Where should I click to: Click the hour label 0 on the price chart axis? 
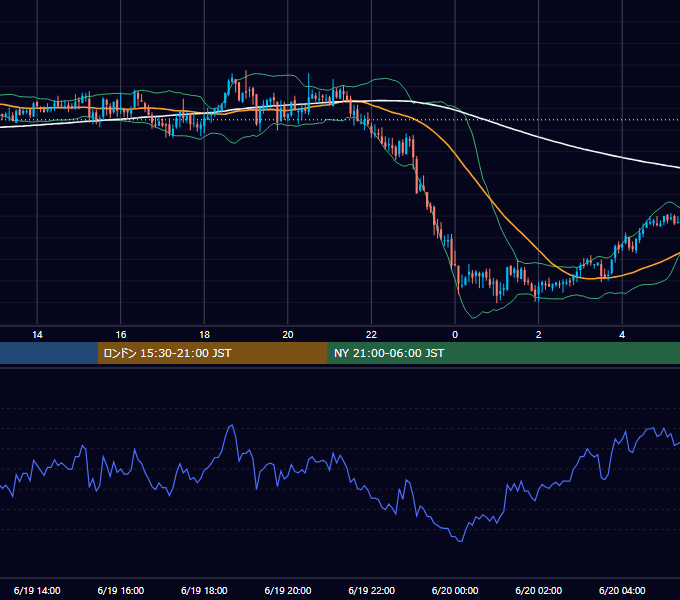455,335
